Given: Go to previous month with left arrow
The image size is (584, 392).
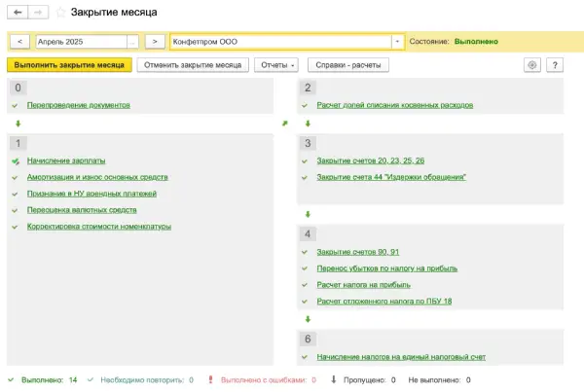Looking at the screenshot, I should click(x=20, y=42).
